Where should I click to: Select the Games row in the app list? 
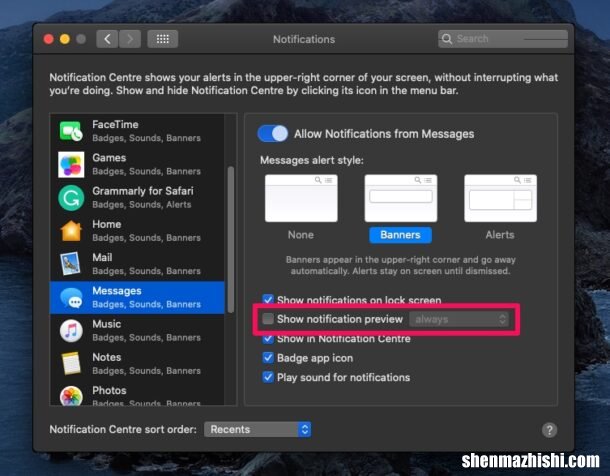coord(137,164)
